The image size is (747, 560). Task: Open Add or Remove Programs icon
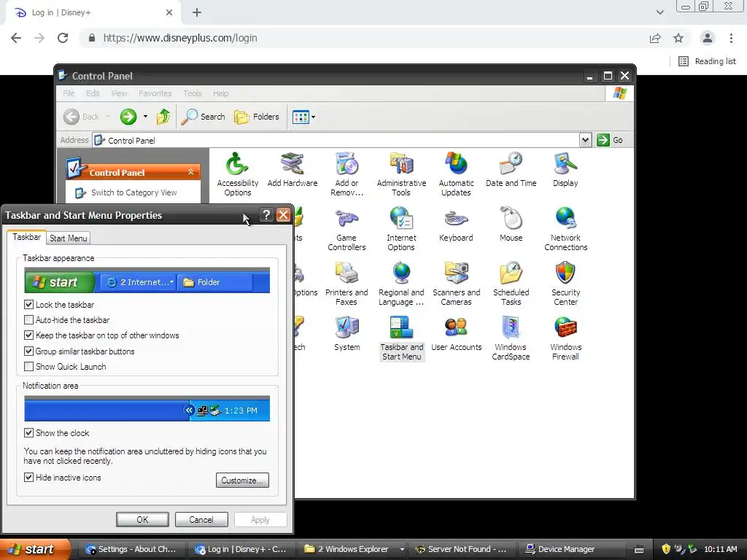(347, 174)
